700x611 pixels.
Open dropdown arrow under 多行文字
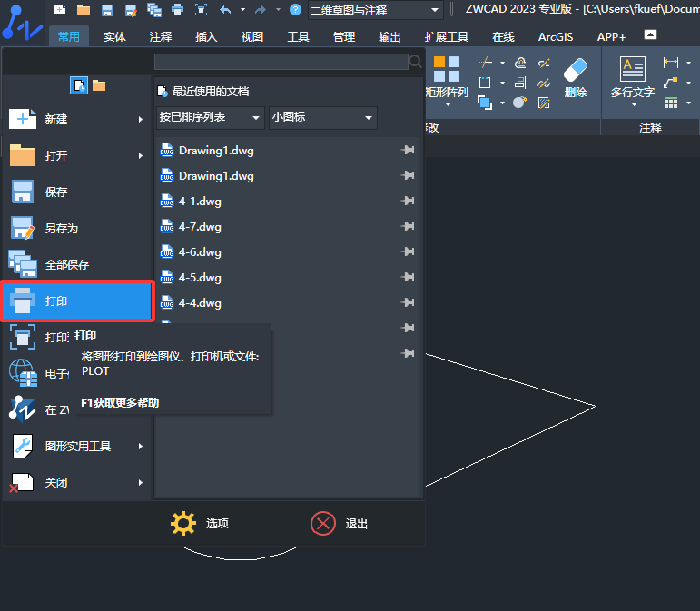(x=634, y=105)
